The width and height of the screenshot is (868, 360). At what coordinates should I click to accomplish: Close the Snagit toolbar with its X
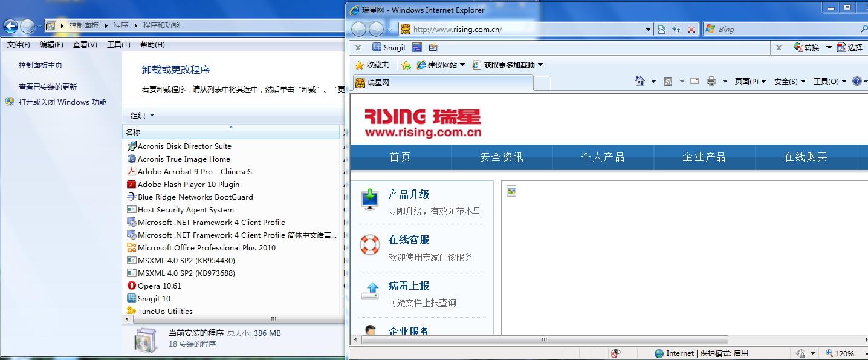click(x=358, y=47)
